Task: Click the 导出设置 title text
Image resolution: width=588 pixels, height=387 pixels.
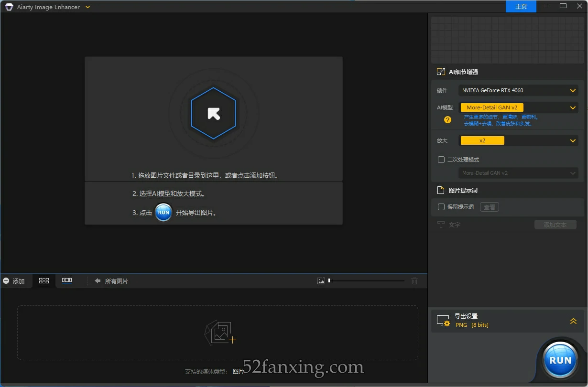Action: [466, 316]
